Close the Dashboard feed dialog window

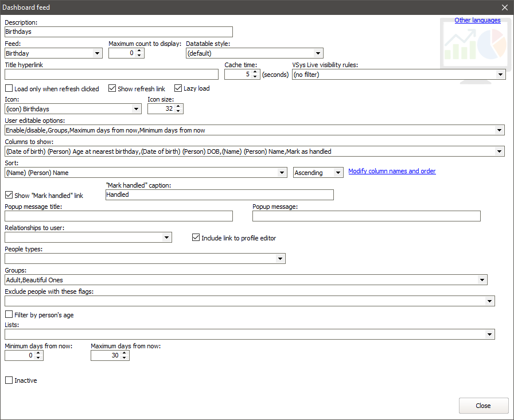504,7
